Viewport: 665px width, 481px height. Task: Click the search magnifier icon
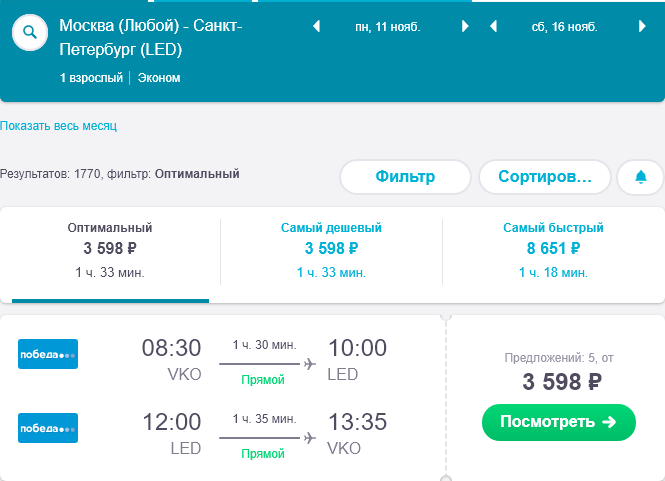pos(30,32)
